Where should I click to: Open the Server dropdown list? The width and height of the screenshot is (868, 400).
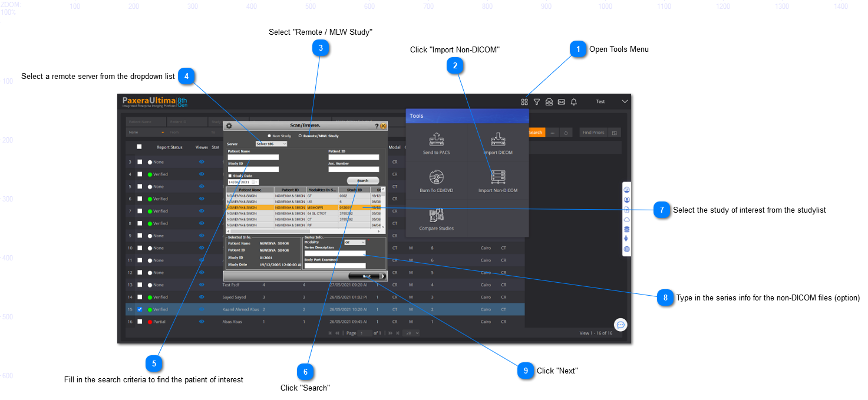coord(271,144)
